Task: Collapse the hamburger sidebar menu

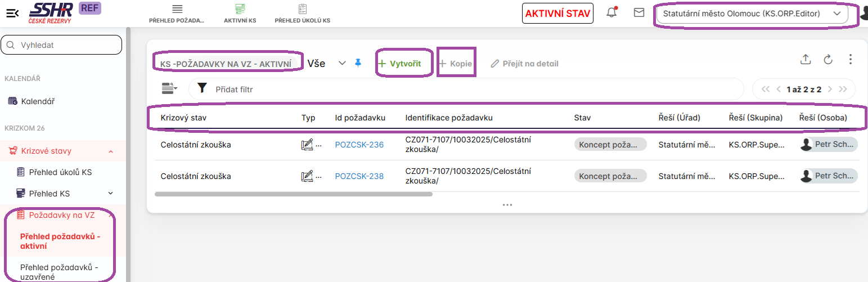Action: point(12,13)
